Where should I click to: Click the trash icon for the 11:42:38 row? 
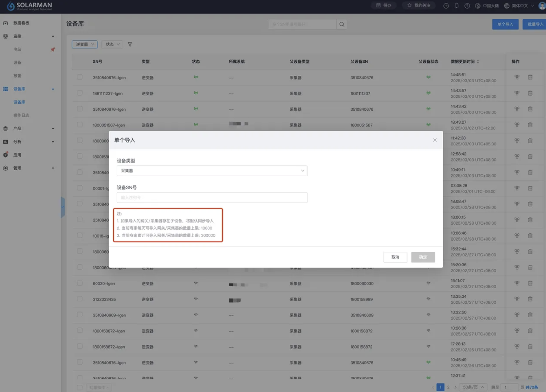(530, 140)
